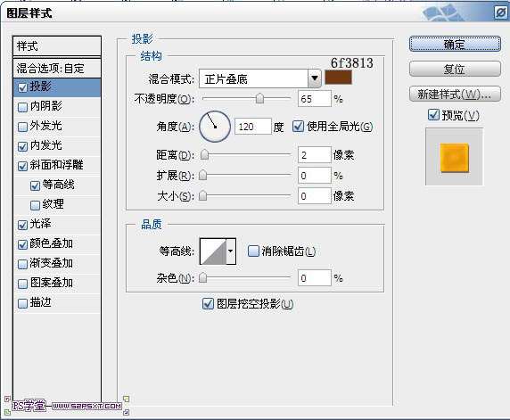Select 混合选项:自定 blending options
The width and height of the screenshot is (510, 420).
[57, 69]
